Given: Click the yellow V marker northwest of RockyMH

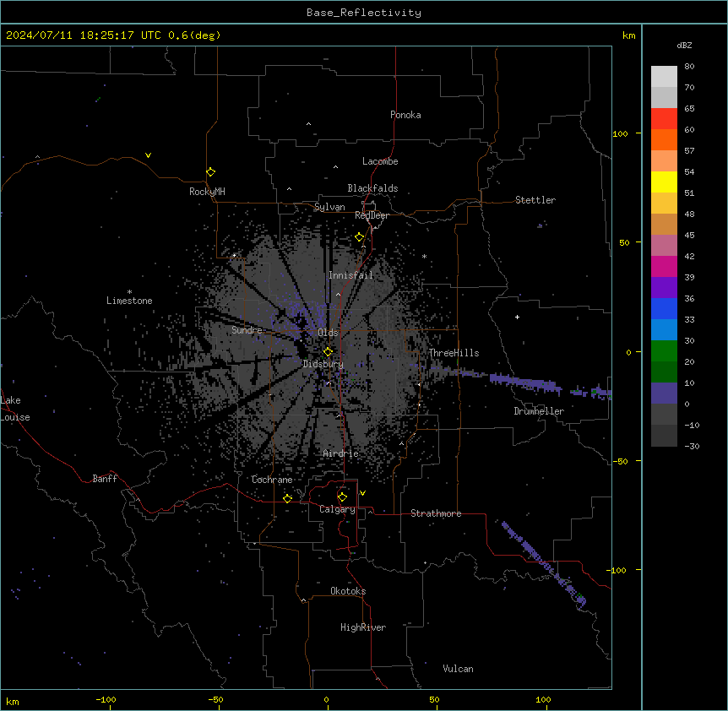Looking at the screenshot, I should (148, 155).
